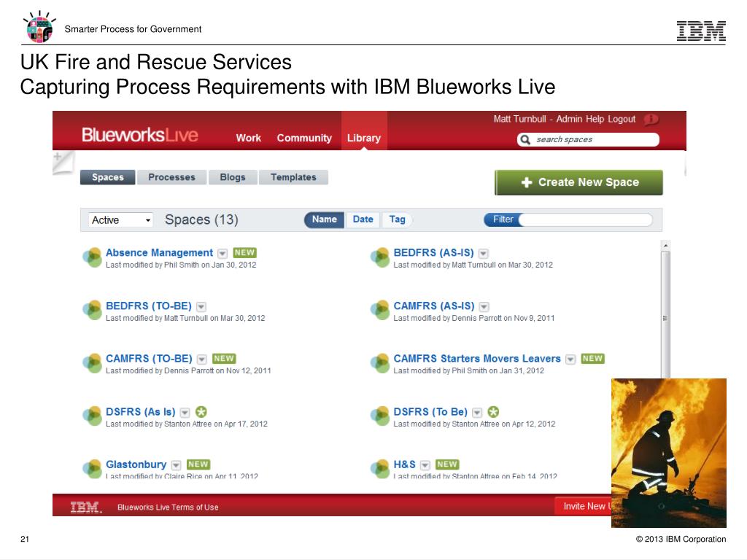
Task: Click the search spaces field
Action: (589, 139)
